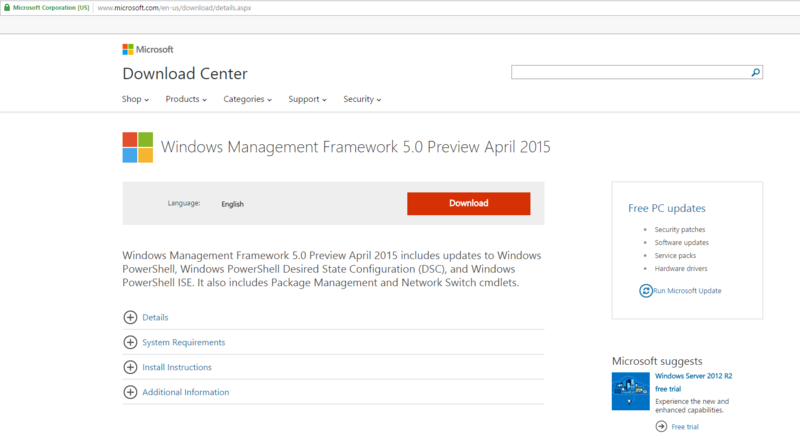This screenshot has width=800, height=445.
Task: Click the Software updates list item
Action: coord(682,242)
